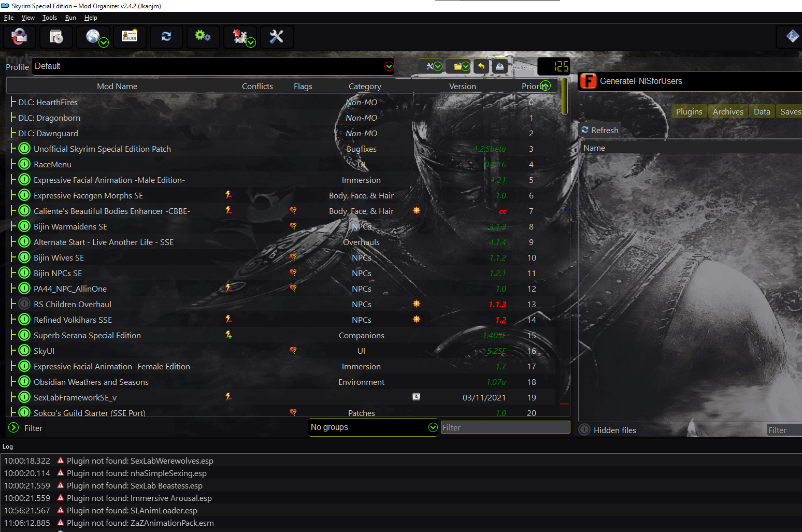802x532 pixels.
Task: Click the create backup icon
Action: coord(499,66)
